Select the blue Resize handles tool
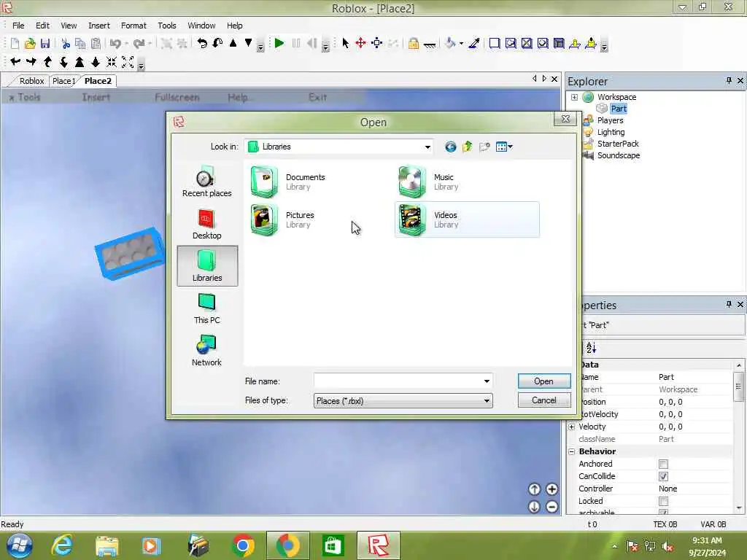The width and height of the screenshot is (747, 560). (x=377, y=43)
